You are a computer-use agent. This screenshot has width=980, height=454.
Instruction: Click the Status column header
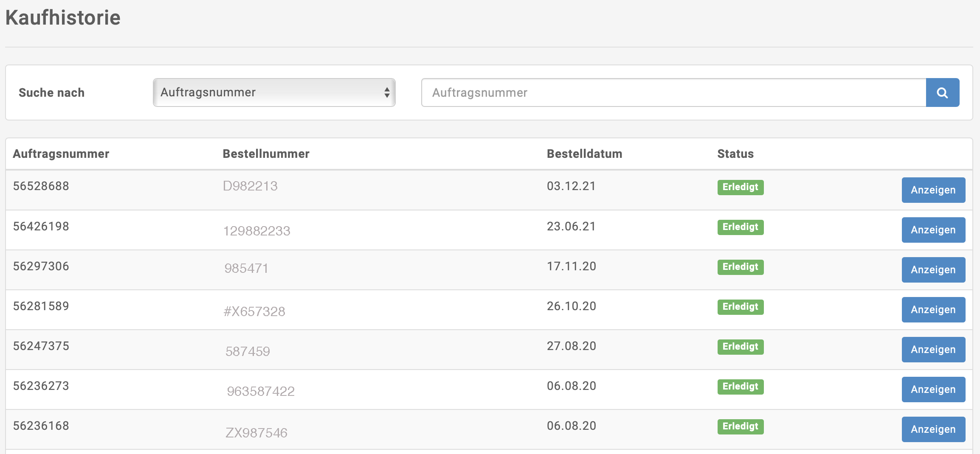coord(735,154)
